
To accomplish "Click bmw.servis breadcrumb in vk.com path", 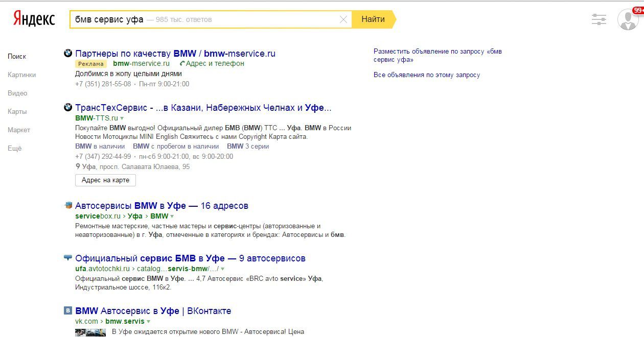I will (x=125, y=322).
